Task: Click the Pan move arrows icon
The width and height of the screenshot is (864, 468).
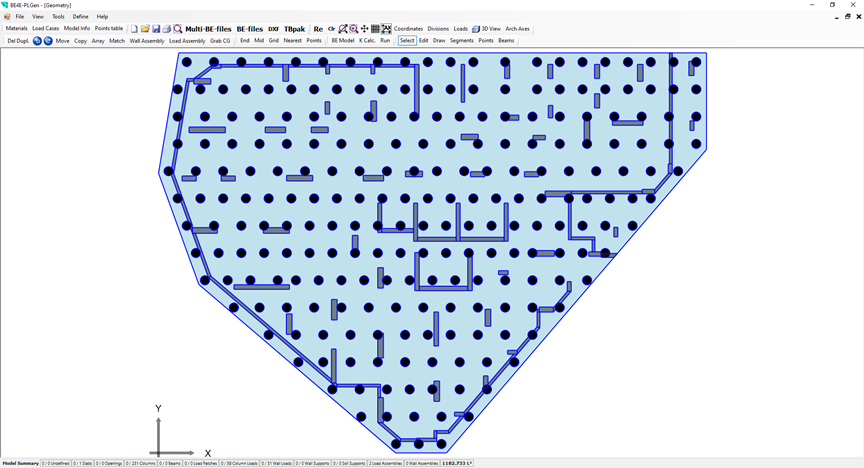Action: tap(364, 29)
